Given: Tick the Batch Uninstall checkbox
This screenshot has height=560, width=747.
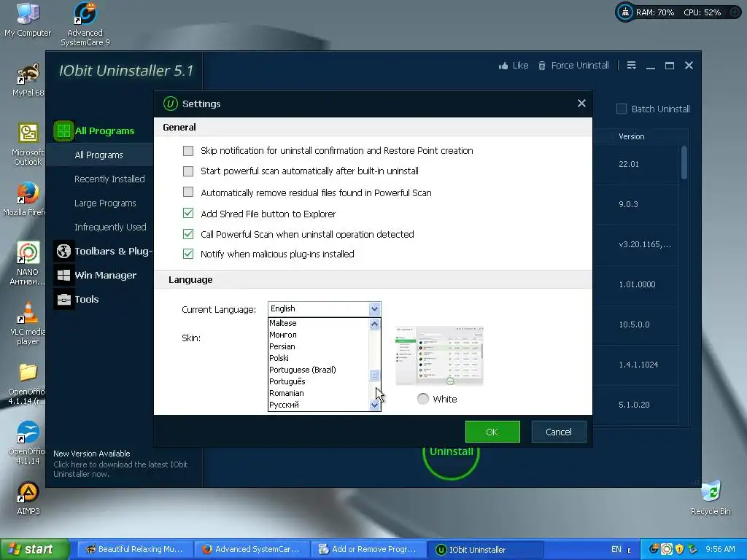Looking at the screenshot, I should (622, 109).
